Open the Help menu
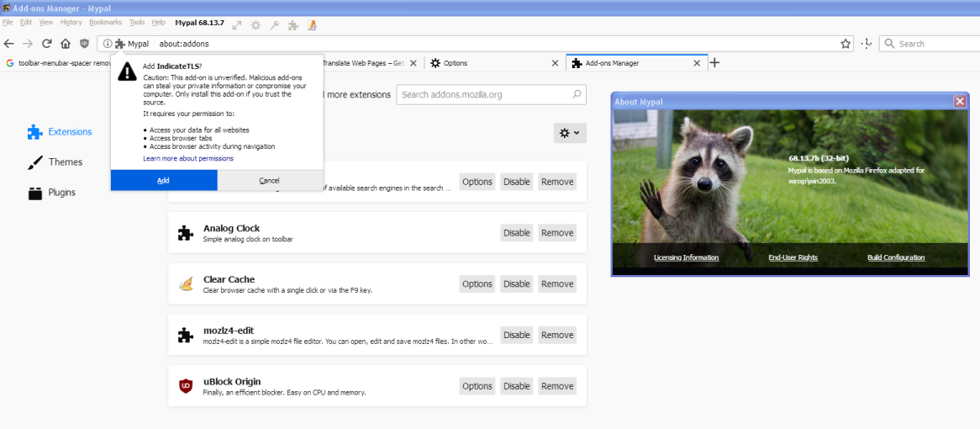Screen dimensions: 980x429 [x=159, y=22]
